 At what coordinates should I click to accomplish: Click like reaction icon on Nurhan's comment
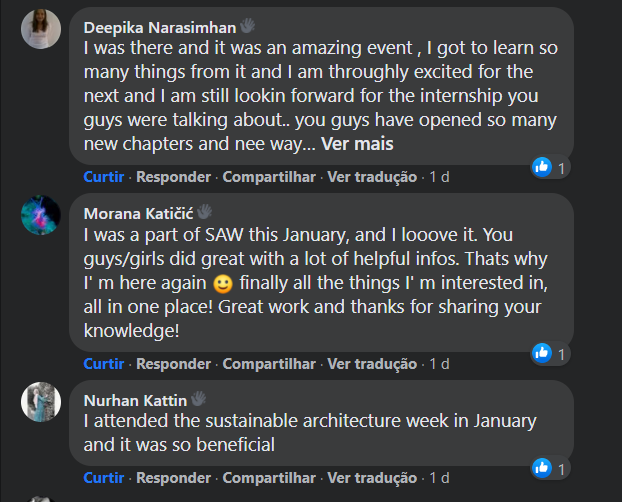pos(542,467)
